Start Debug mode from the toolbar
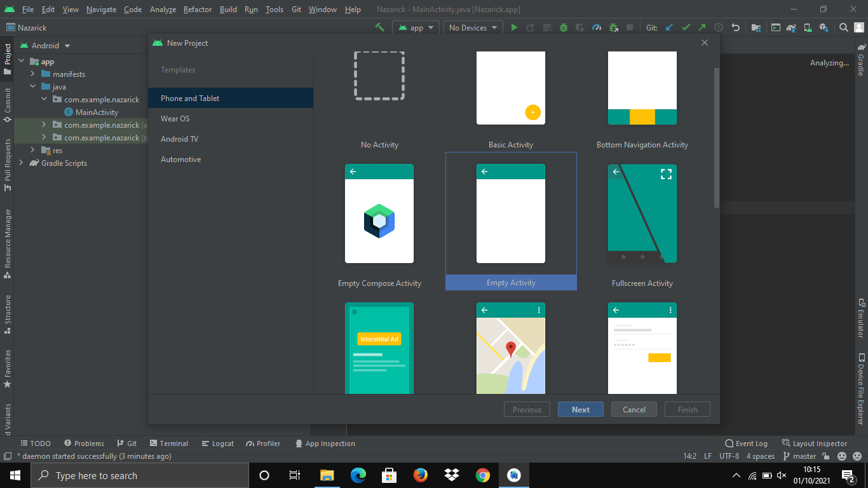Screen dimensions: 868x488 563,27
